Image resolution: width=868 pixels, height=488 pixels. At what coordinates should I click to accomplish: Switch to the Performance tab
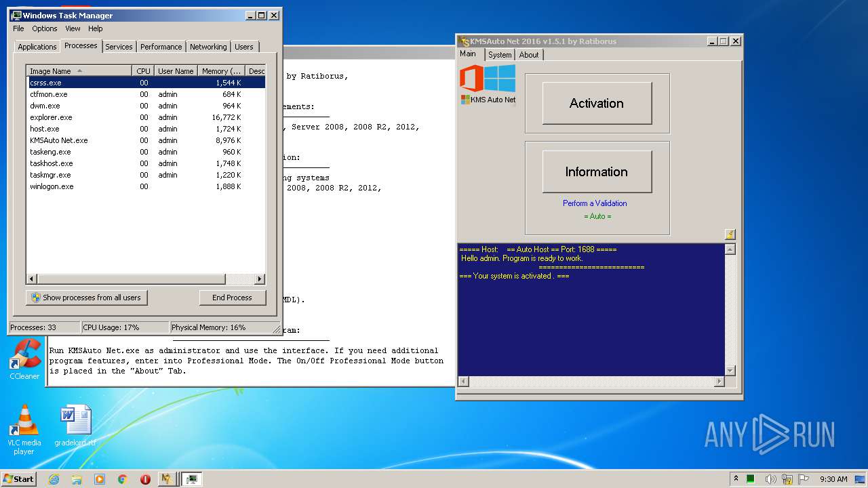pyautogui.click(x=161, y=47)
